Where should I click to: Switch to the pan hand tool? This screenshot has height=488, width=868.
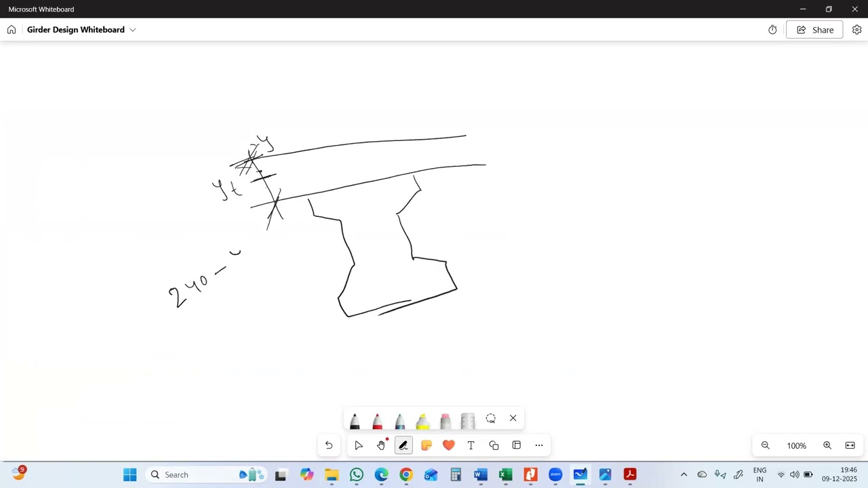(381, 445)
